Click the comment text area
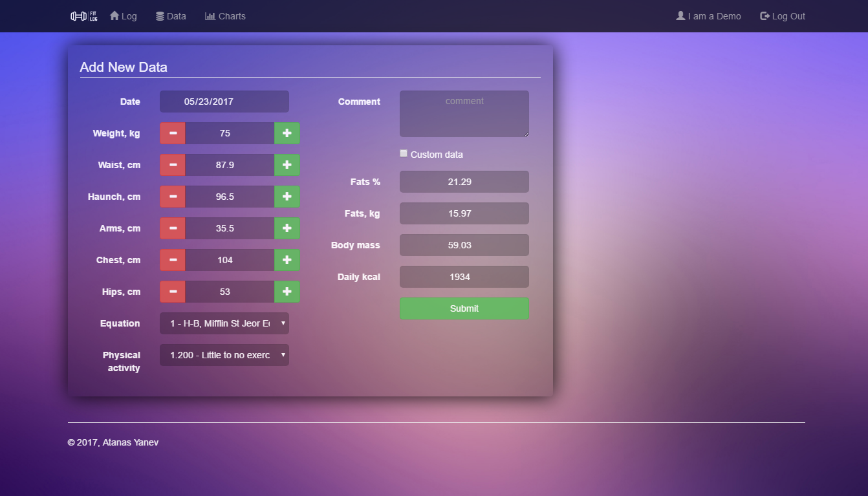 tap(464, 114)
